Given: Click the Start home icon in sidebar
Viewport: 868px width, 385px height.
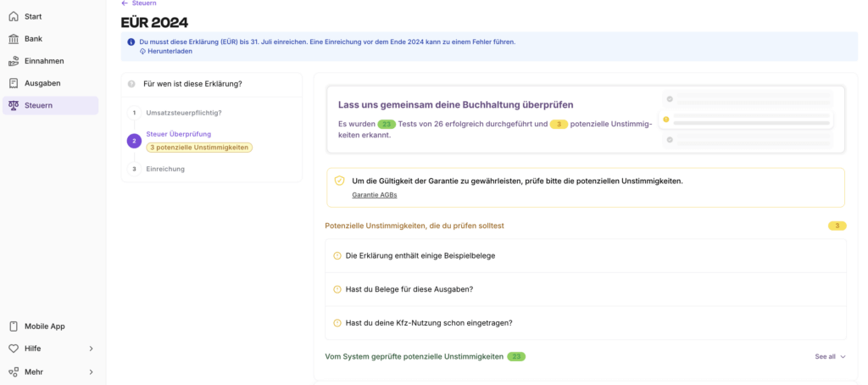Looking at the screenshot, I should (x=14, y=17).
